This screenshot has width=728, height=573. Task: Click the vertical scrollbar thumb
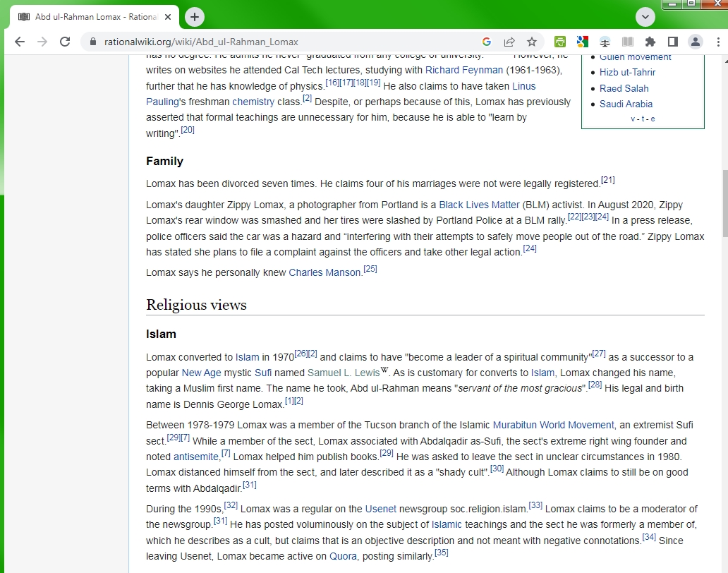(x=724, y=203)
